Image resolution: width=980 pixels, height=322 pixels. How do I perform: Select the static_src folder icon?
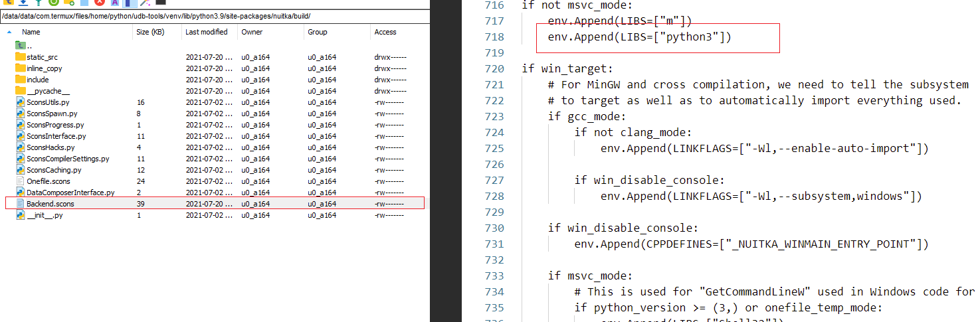click(x=20, y=57)
